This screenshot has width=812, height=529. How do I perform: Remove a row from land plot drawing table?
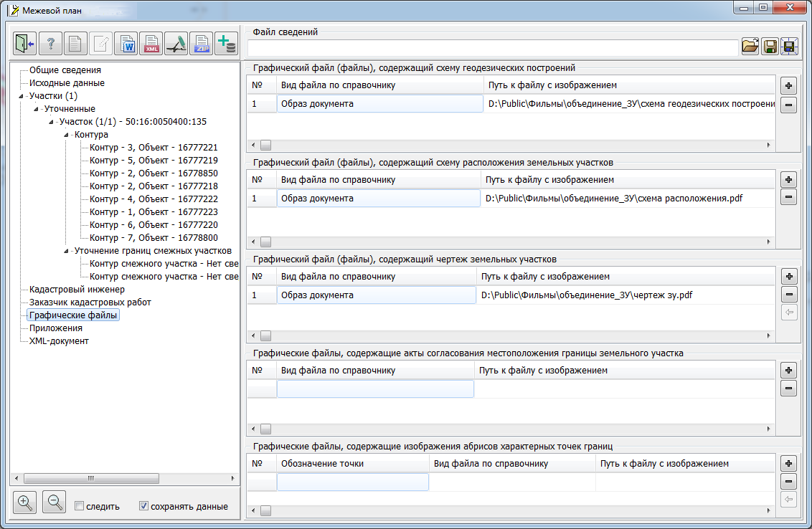[x=788, y=295]
